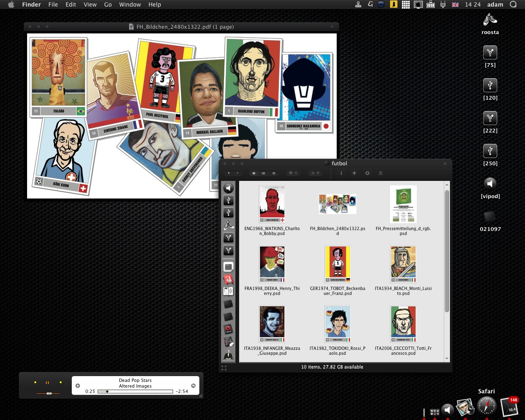The image size is (525, 420).
Task: Click file name ITA1938_INFANGER_Meazza_Giuseppe.psd
Action: coord(272,351)
